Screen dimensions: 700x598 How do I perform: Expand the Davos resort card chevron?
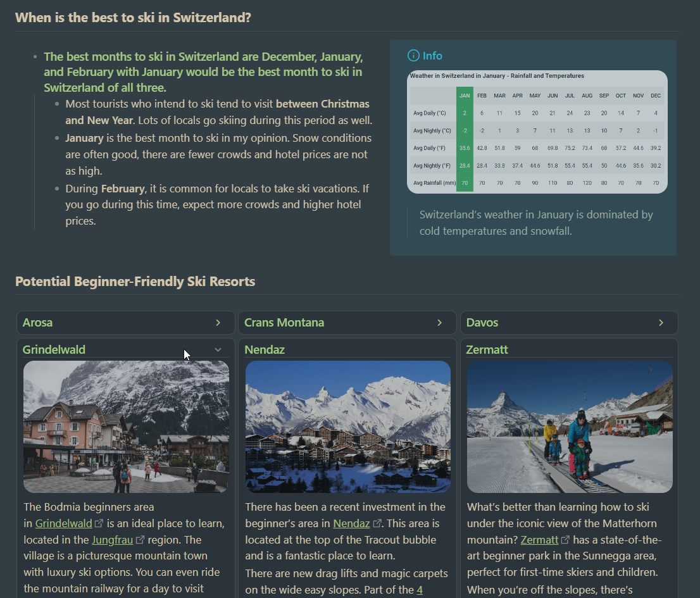[661, 323]
